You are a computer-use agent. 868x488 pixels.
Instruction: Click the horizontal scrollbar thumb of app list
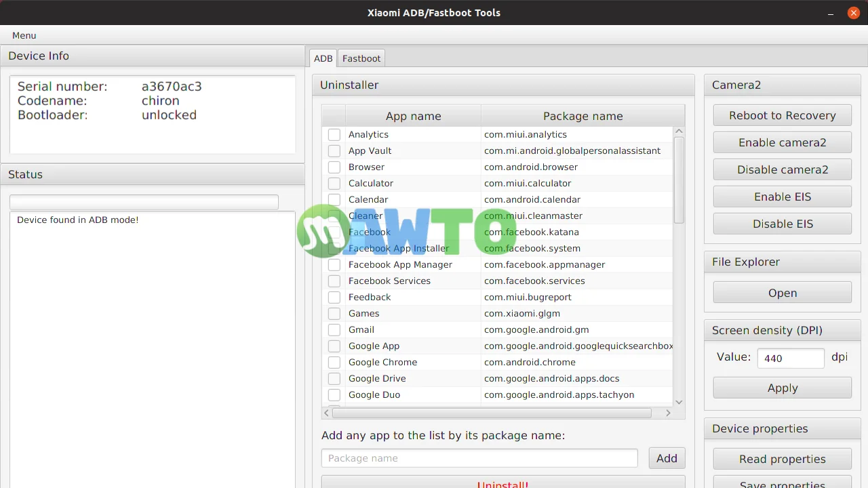click(492, 412)
